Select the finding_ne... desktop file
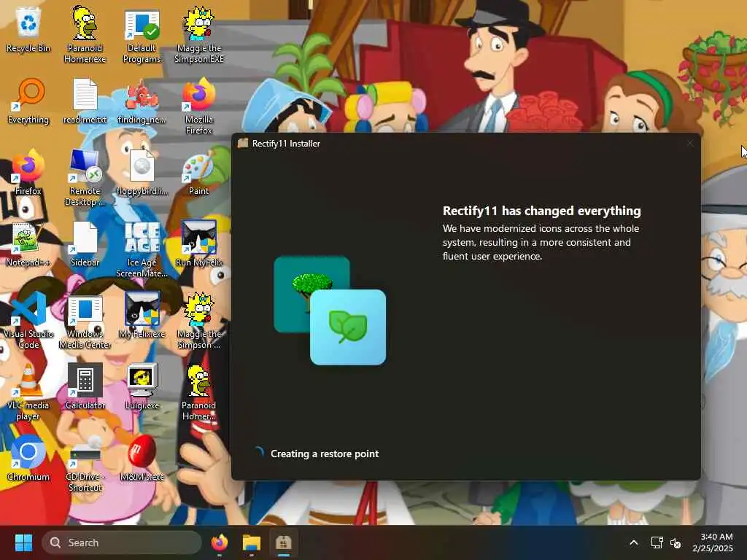Image resolution: width=747 pixels, height=560 pixels. 142,101
